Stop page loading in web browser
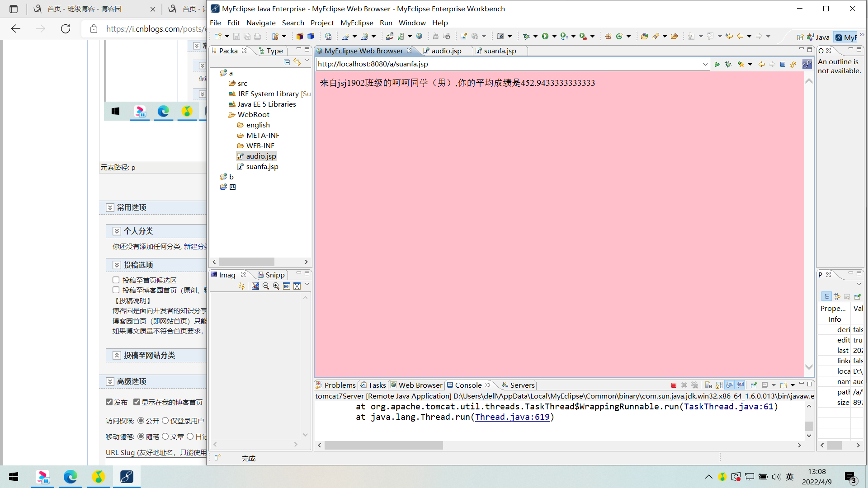 click(783, 64)
